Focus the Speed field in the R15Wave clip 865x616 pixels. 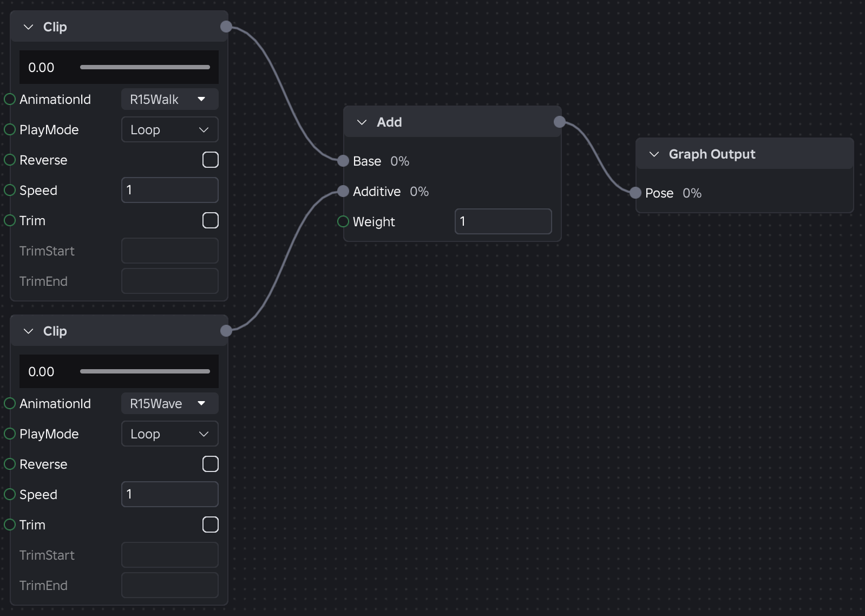[170, 494]
